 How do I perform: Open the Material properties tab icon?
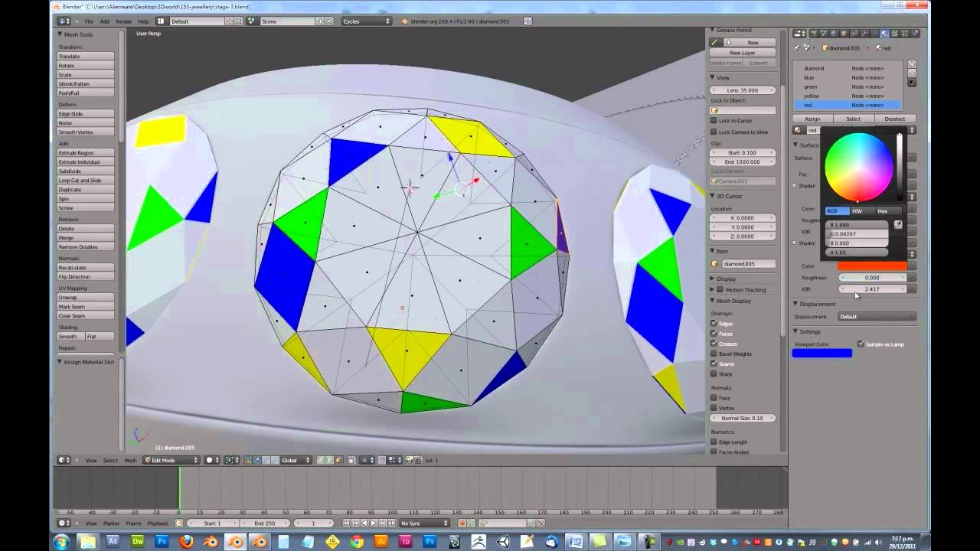pos(884,34)
